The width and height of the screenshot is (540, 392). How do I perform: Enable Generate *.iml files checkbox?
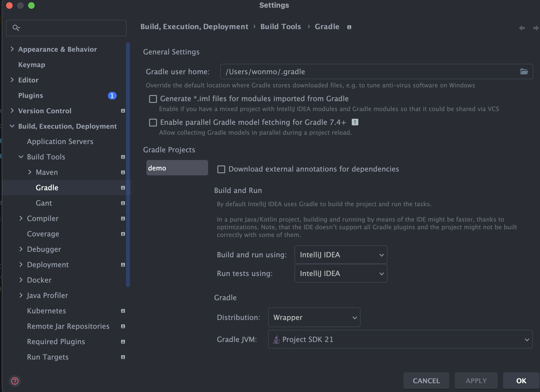point(153,99)
